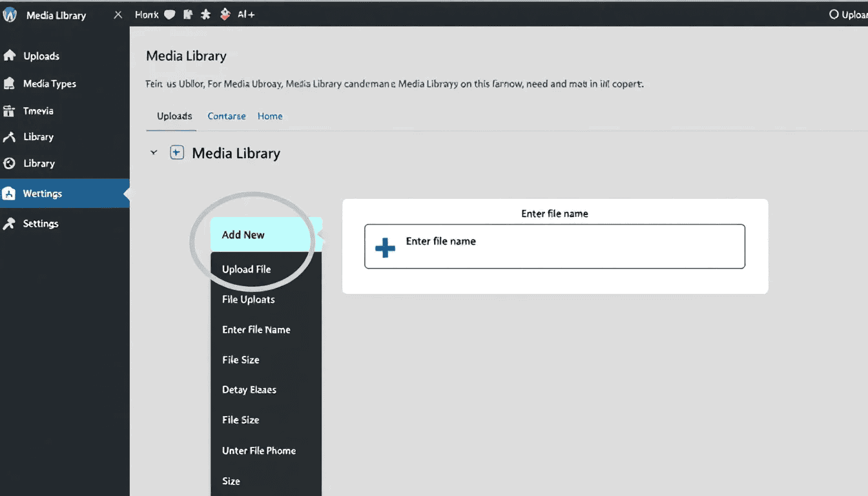Open the Honk menu in the top bar
This screenshot has height=496, width=868.
point(146,14)
